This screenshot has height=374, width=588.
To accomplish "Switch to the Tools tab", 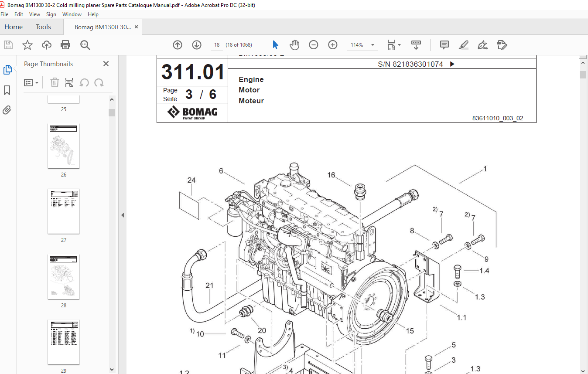I will pos(43,27).
